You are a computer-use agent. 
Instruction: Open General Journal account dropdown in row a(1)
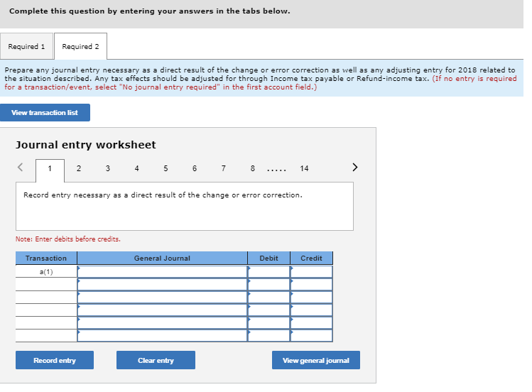(x=162, y=271)
